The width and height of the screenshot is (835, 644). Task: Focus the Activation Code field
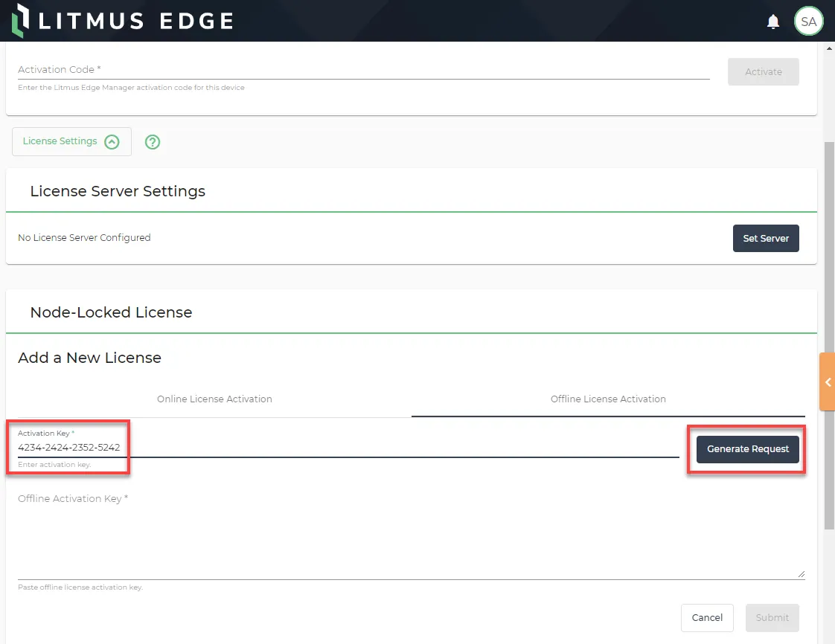(364, 70)
